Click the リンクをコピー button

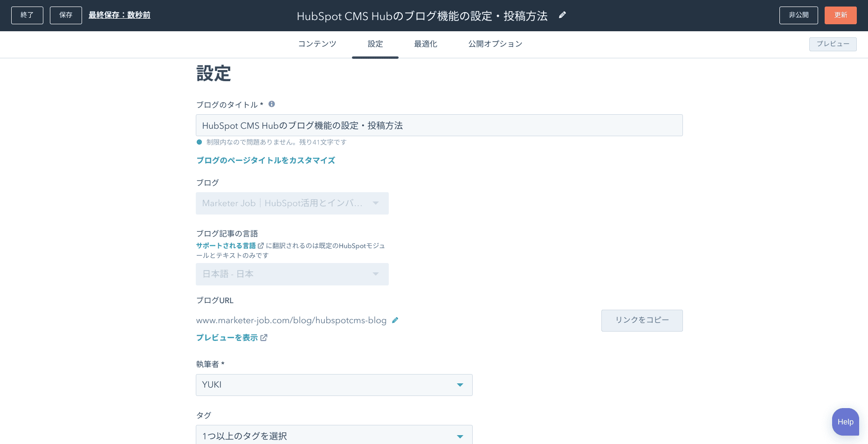(x=642, y=320)
